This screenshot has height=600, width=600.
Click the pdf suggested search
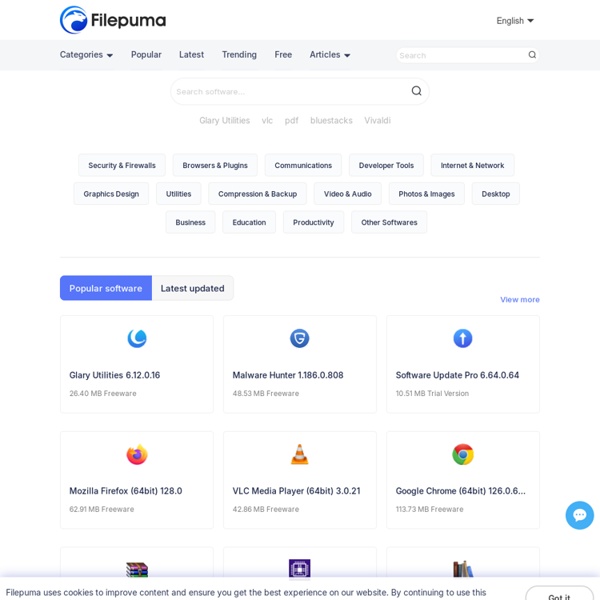[x=291, y=121]
